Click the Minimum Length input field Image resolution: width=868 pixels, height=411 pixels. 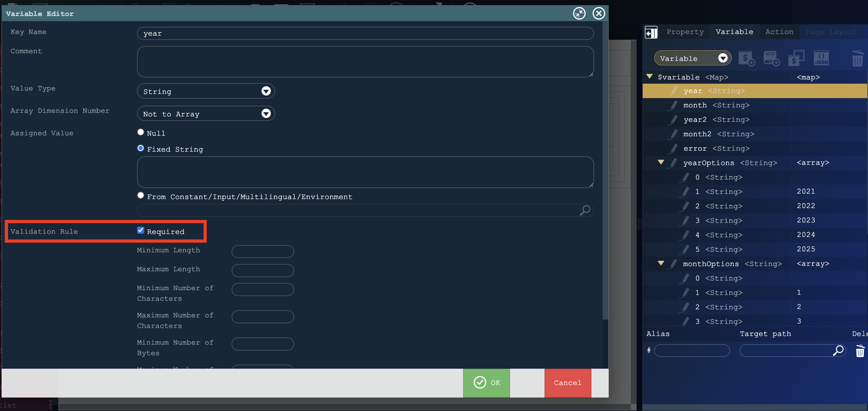tap(263, 251)
